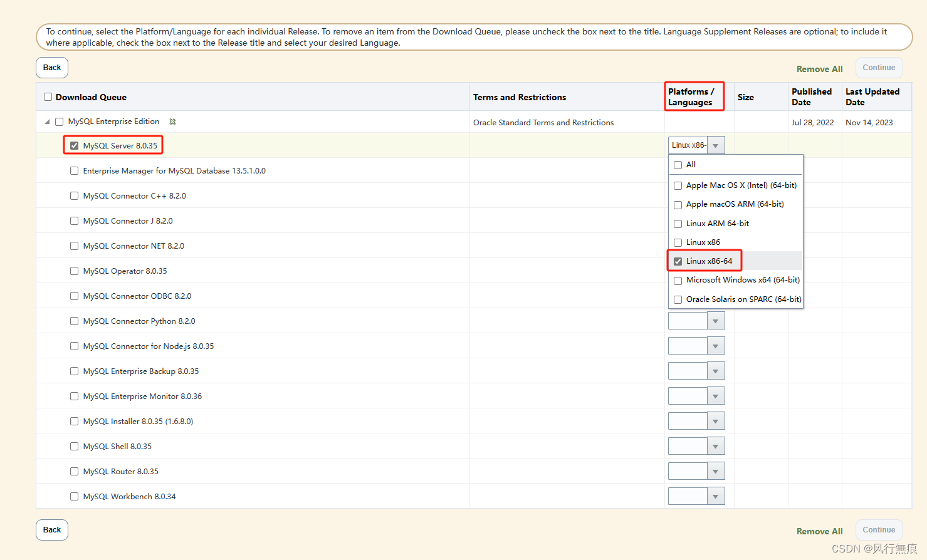Click the remove icon beside MySQL Enterprise Edition
The image size is (927, 560).
pyautogui.click(x=172, y=122)
